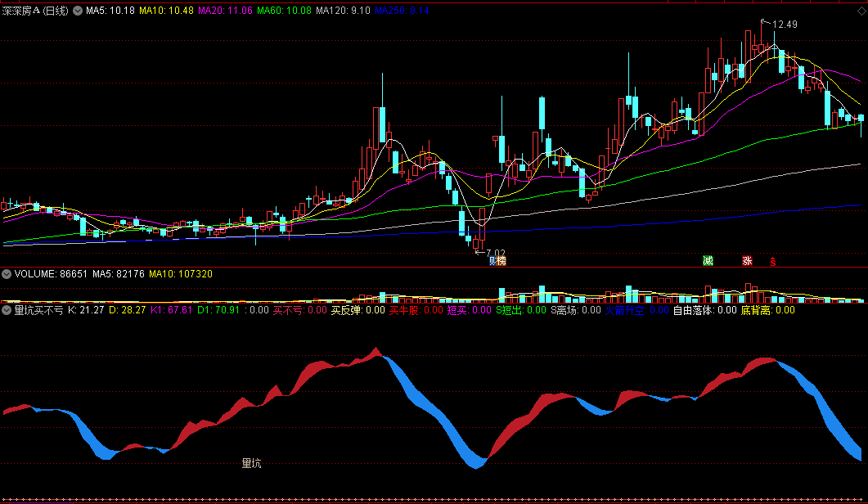Click the green 减 event marker icon
The image size is (868, 504).
(708, 261)
